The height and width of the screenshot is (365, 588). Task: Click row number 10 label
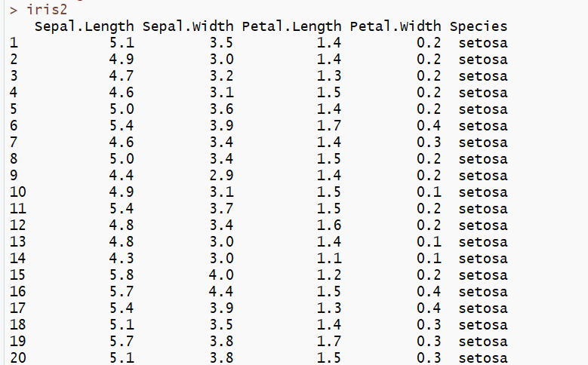click(18, 192)
